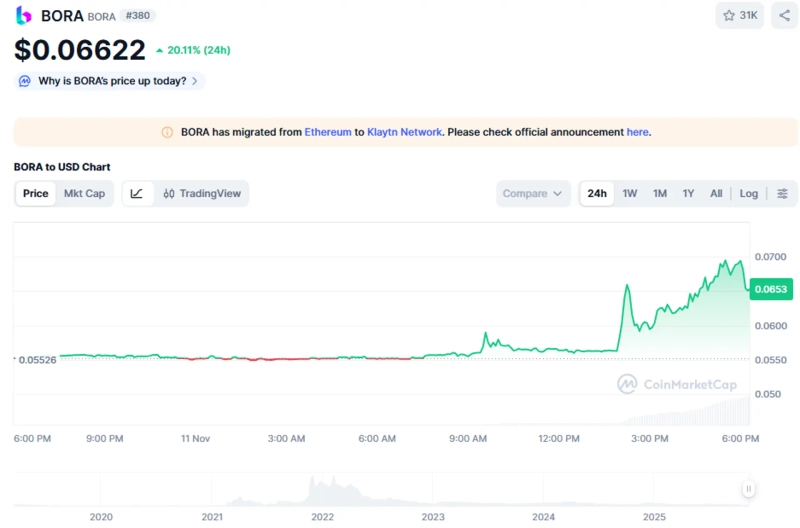
Task: Open the Klaytn Network link
Action: (405, 132)
